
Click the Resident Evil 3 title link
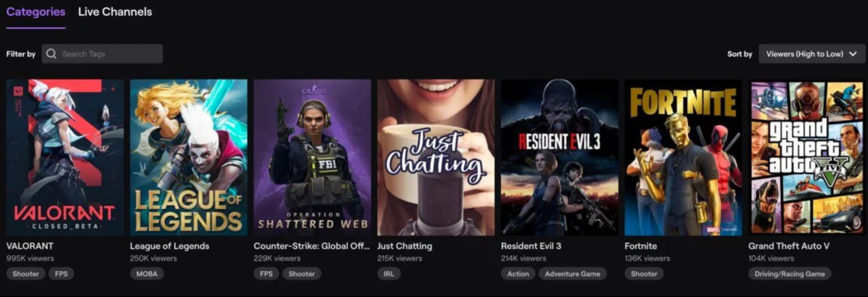531,246
